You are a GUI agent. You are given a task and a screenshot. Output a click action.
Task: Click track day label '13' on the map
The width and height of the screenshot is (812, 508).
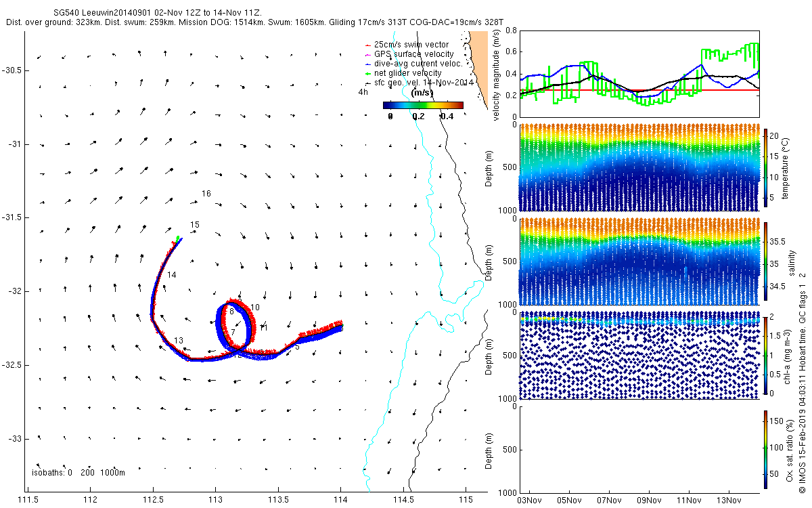(x=179, y=340)
